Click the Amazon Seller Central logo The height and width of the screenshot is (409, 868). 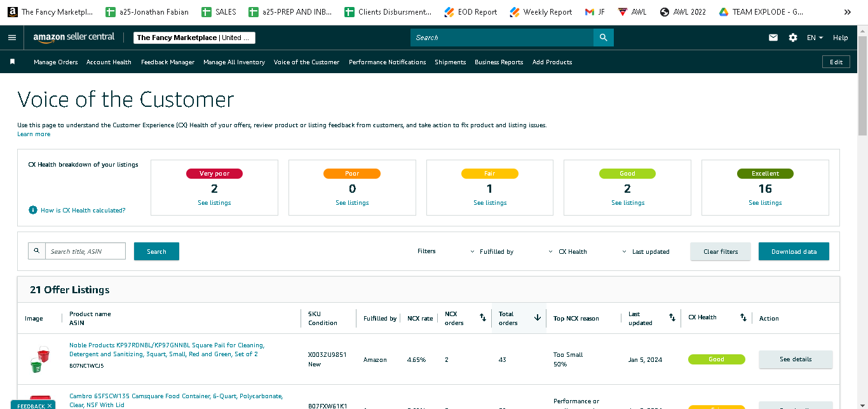pos(74,37)
